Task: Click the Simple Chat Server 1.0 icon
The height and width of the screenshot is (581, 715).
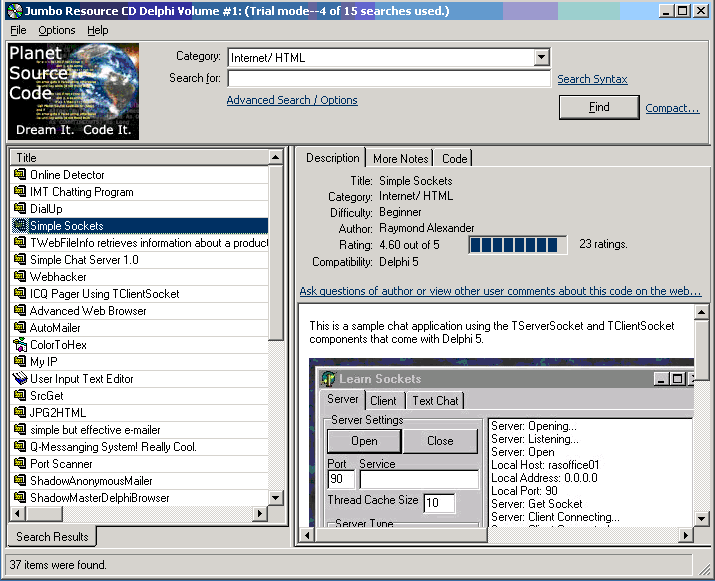Action: [x=20, y=259]
